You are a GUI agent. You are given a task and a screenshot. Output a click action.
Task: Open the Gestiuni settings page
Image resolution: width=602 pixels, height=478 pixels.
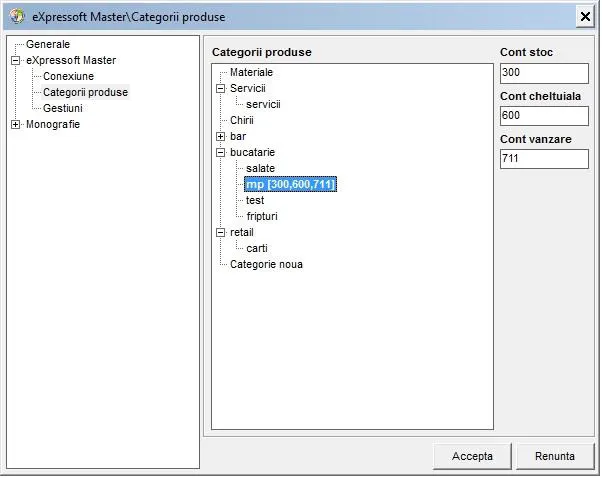(63, 108)
